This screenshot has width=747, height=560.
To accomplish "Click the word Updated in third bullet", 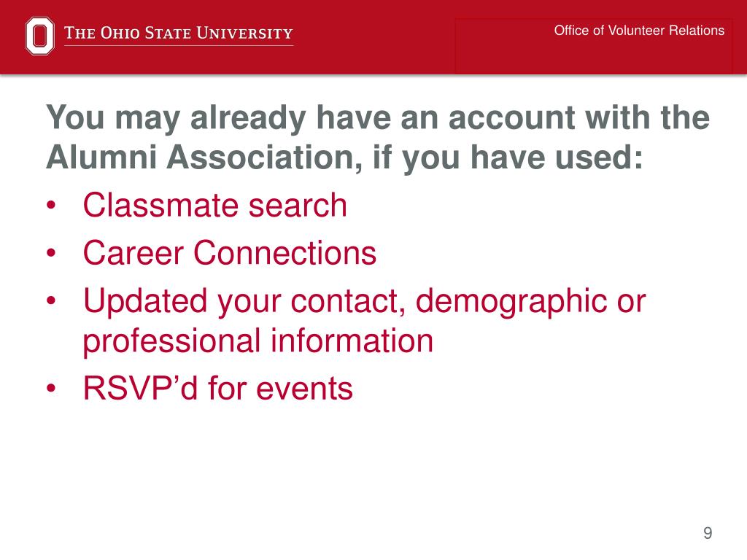I will [x=145, y=300].
